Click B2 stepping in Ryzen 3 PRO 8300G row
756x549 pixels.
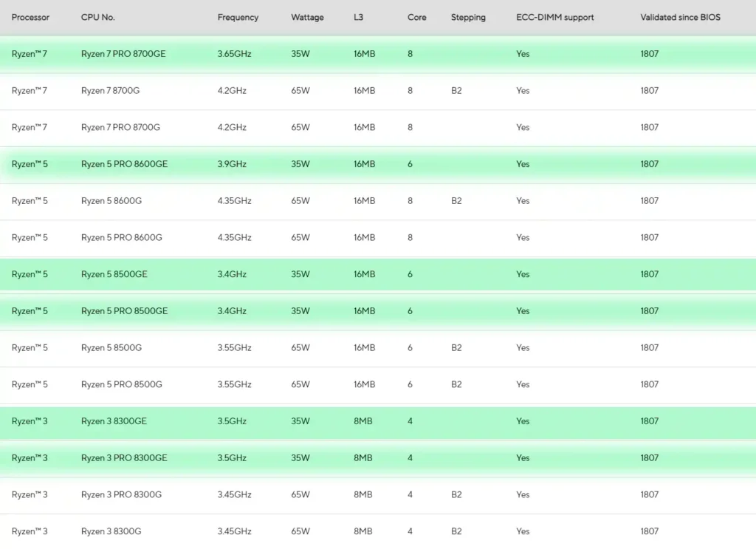456,494
